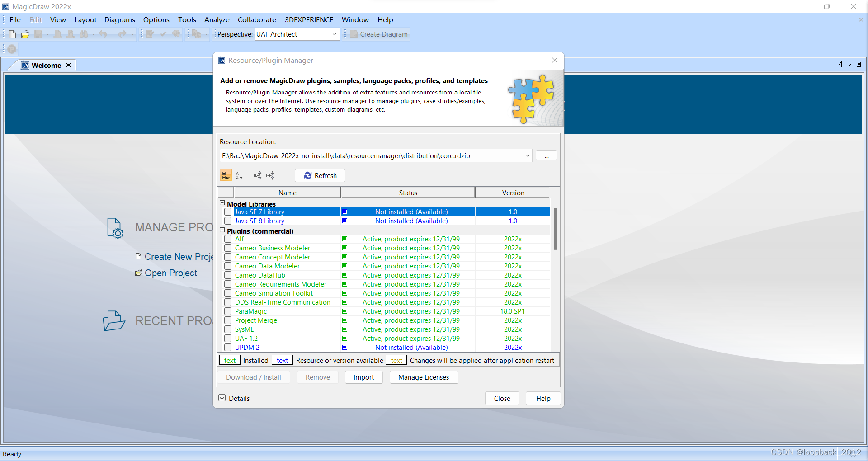Click the Manage Projects document-gear icon
The height and width of the screenshot is (461, 868).
click(x=115, y=228)
